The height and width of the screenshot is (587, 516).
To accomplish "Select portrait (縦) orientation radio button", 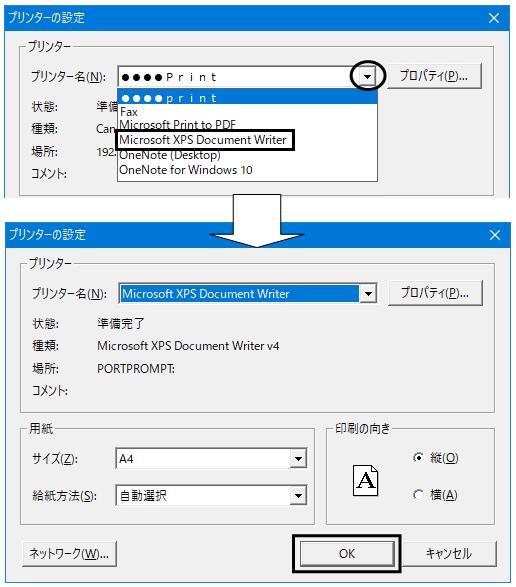I will [418, 457].
